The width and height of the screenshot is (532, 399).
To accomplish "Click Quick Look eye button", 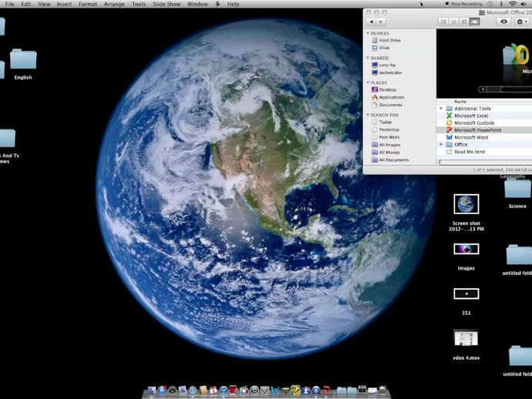I will click(503, 22).
